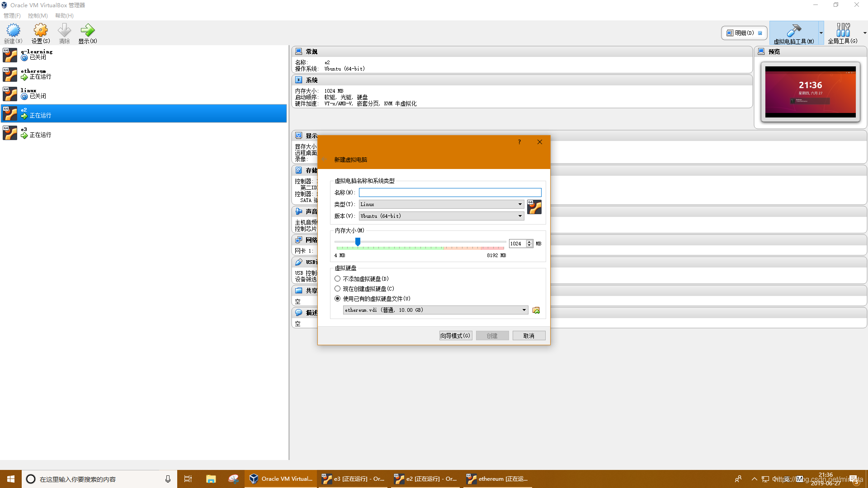The width and height of the screenshot is (868, 488).
Task: Open Task View on taskbar
Action: pyautogui.click(x=188, y=479)
